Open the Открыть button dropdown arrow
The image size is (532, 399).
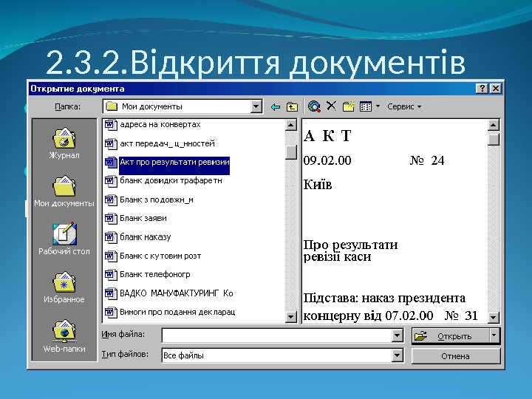(x=494, y=336)
